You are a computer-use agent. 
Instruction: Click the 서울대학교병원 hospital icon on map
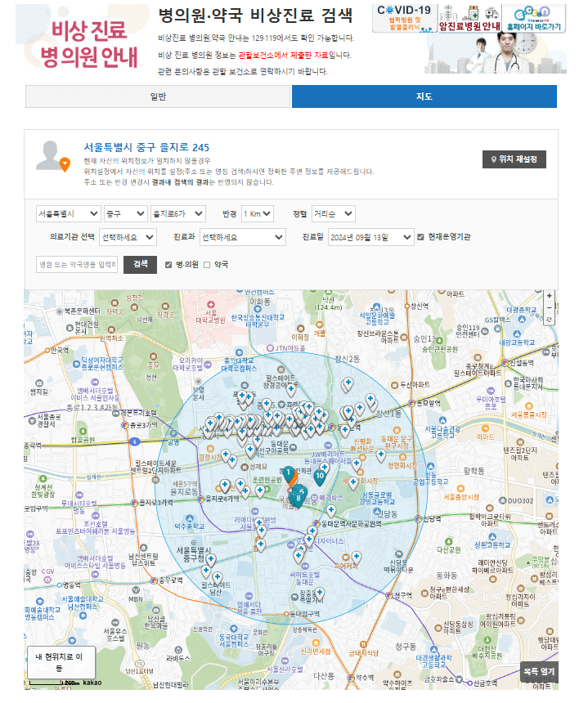point(211,305)
